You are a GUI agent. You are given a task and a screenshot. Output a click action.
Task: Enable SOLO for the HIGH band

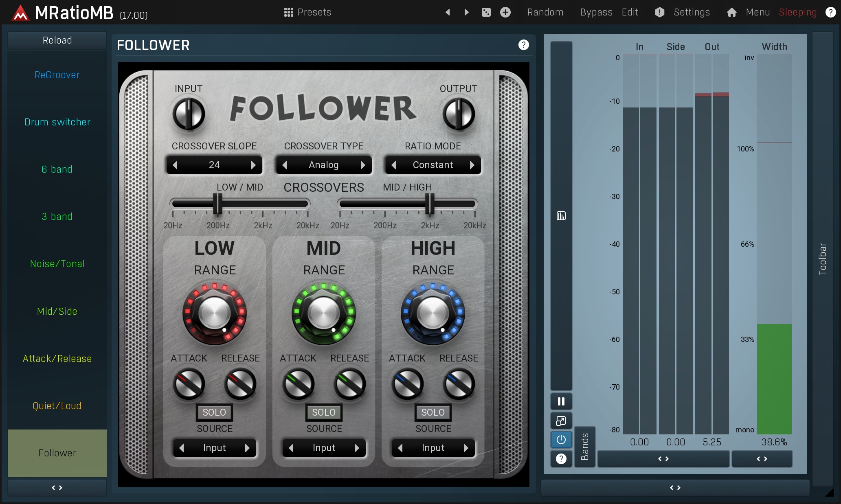[x=433, y=412]
